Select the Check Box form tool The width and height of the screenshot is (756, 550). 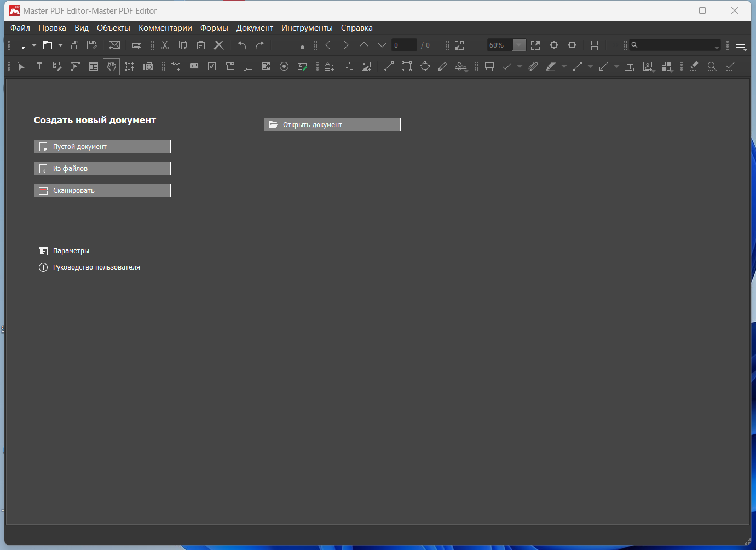click(x=212, y=67)
